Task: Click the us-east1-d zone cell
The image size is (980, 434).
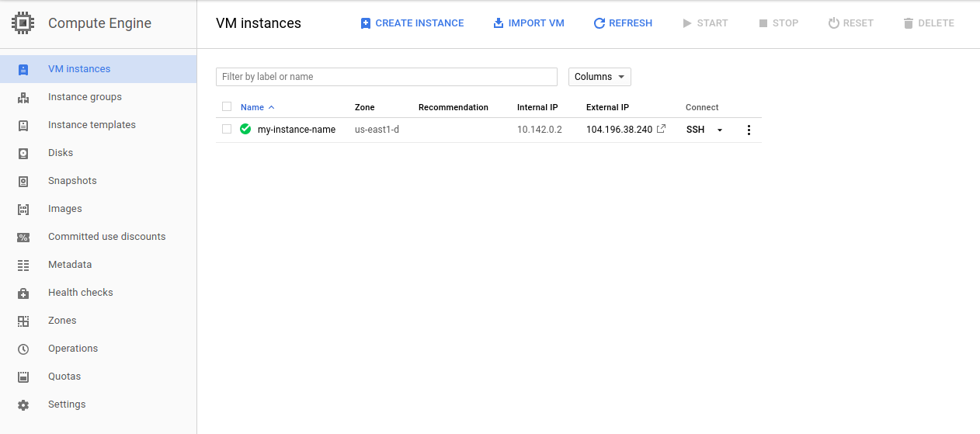Action: [x=377, y=130]
